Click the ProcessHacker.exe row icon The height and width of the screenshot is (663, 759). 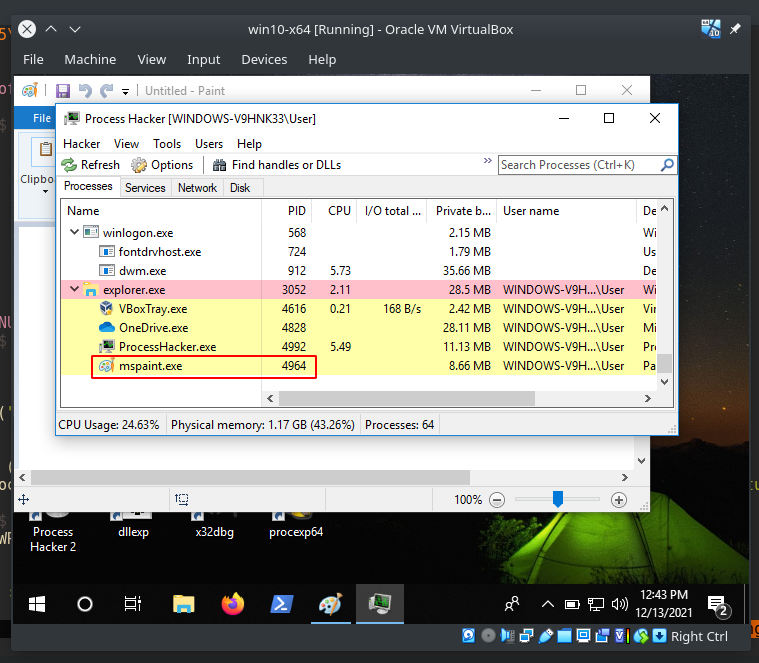coord(106,347)
